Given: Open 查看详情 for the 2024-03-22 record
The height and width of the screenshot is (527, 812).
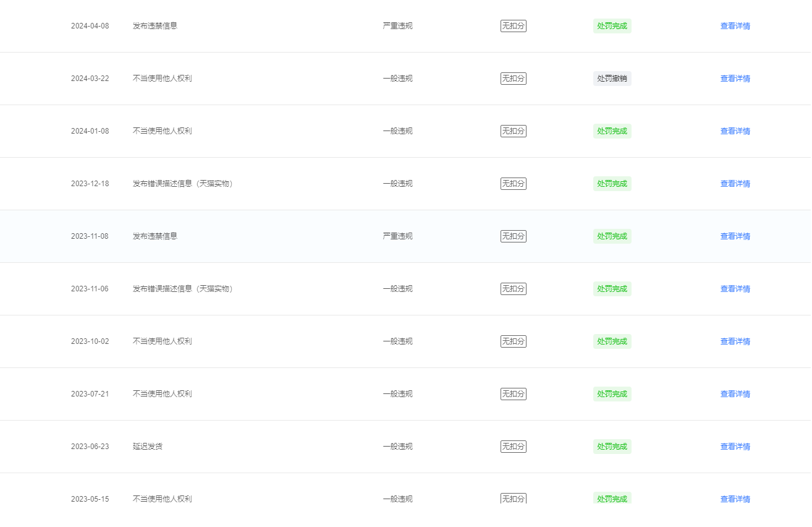Looking at the screenshot, I should click(735, 79).
